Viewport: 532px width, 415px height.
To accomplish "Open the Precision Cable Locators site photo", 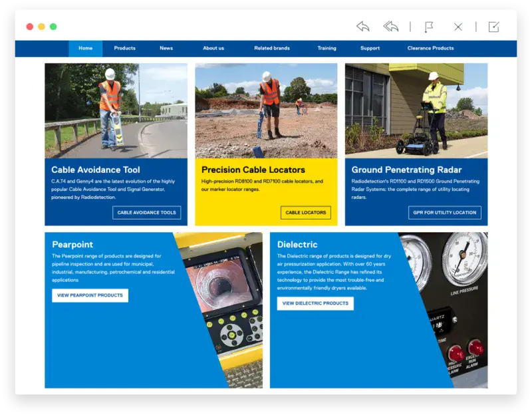I will click(x=267, y=110).
